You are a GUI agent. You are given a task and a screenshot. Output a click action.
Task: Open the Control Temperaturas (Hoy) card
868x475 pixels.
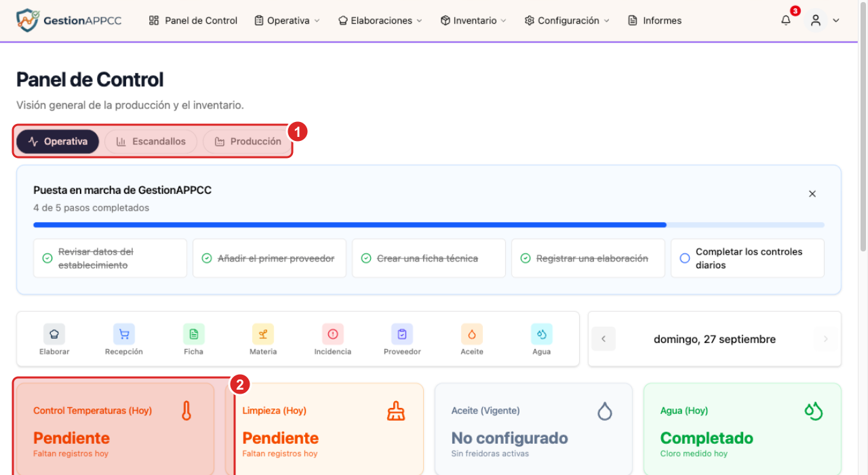coord(115,429)
